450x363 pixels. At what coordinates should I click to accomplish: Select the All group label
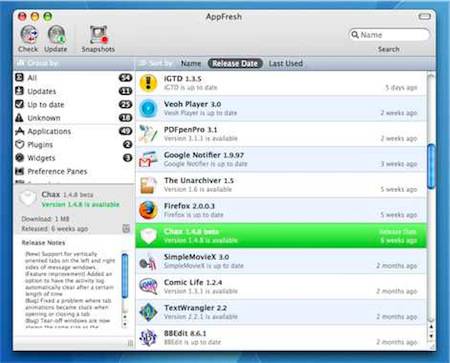coord(32,78)
